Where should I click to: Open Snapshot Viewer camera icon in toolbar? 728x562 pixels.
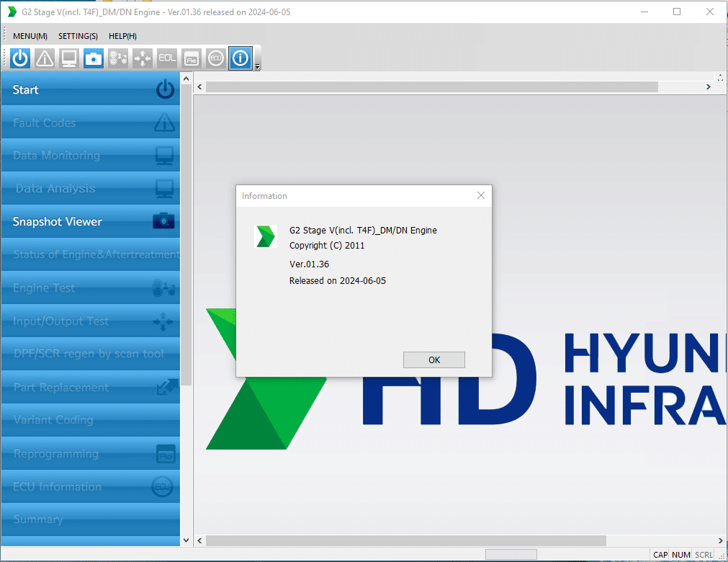click(94, 58)
